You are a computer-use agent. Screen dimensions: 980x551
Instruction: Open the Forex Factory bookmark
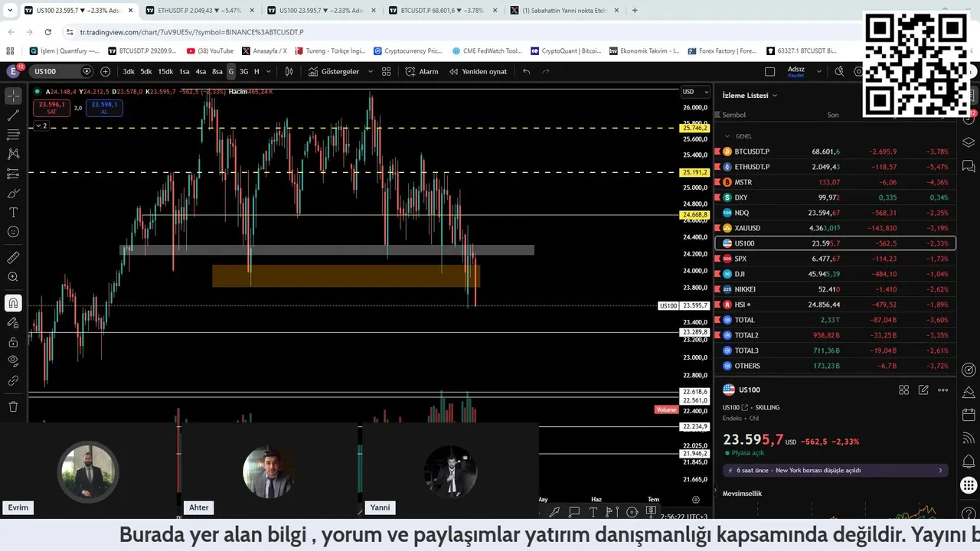[x=721, y=51]
